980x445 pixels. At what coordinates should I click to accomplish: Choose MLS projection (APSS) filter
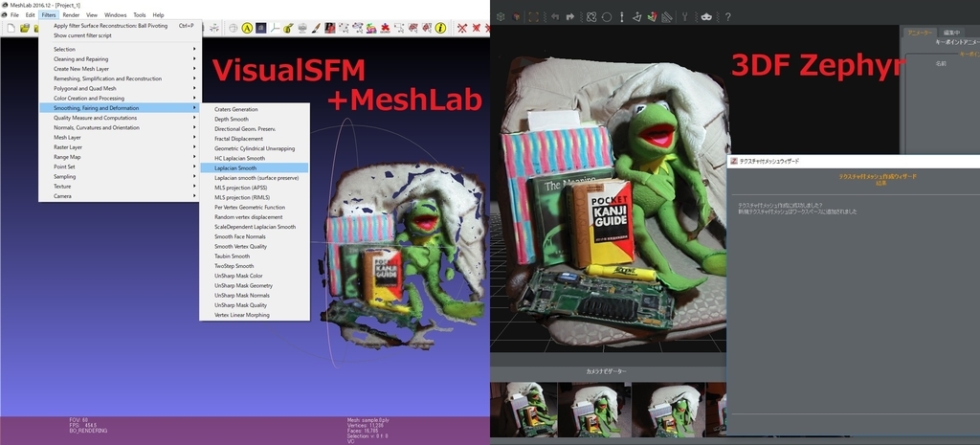(255, 188)
